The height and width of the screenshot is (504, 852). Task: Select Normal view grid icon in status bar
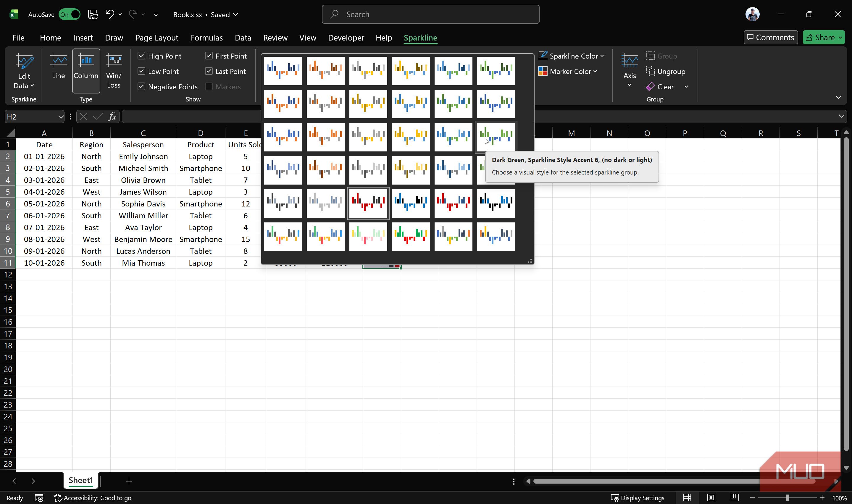tap(687, 497)
